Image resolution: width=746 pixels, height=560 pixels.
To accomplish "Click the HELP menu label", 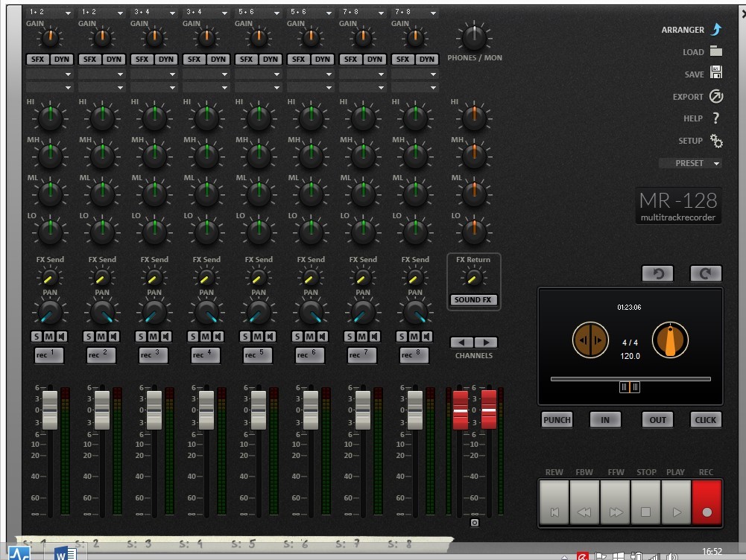I will click(x=693, y=118).
